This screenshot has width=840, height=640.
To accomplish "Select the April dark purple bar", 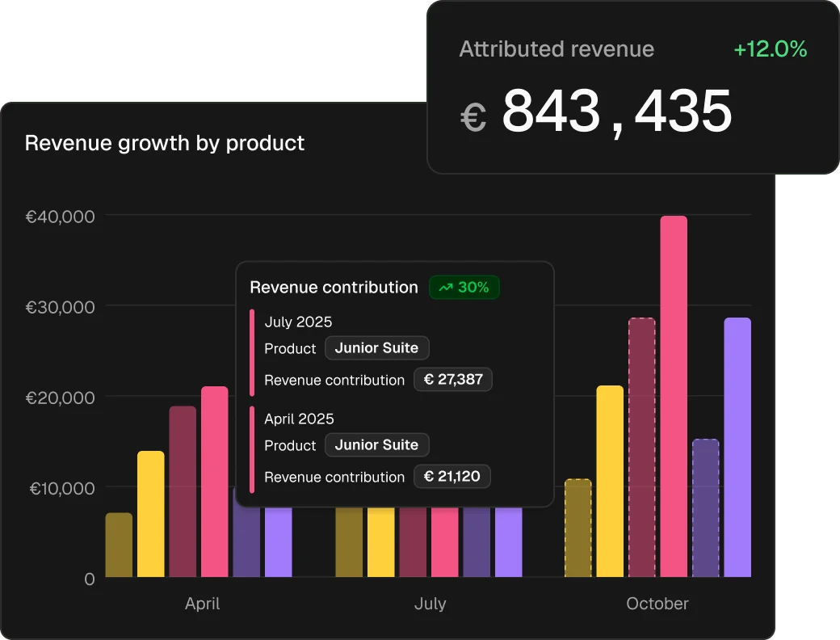I will tap(246, 542).
